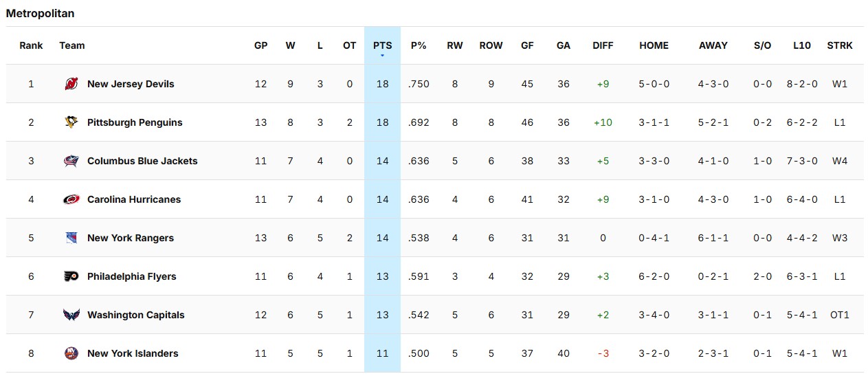Sort by the P% column header
The width and height of the screenshot is (868, 376).
tap(419, 45)
